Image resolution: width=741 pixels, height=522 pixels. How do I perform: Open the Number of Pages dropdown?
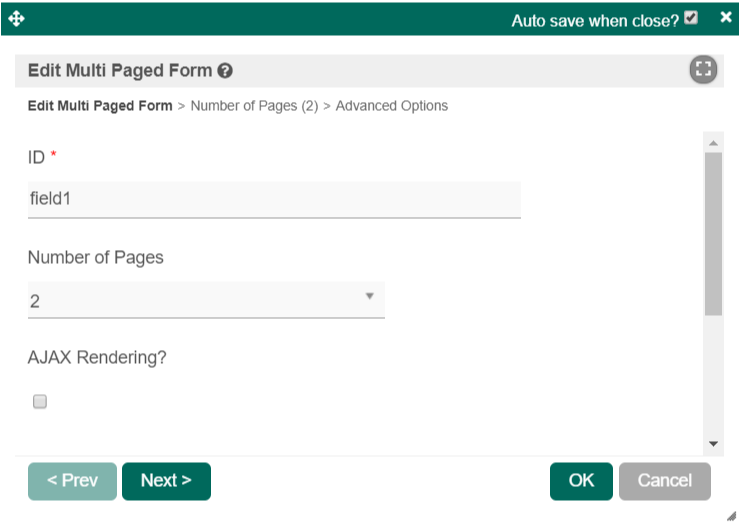point(206,300)
